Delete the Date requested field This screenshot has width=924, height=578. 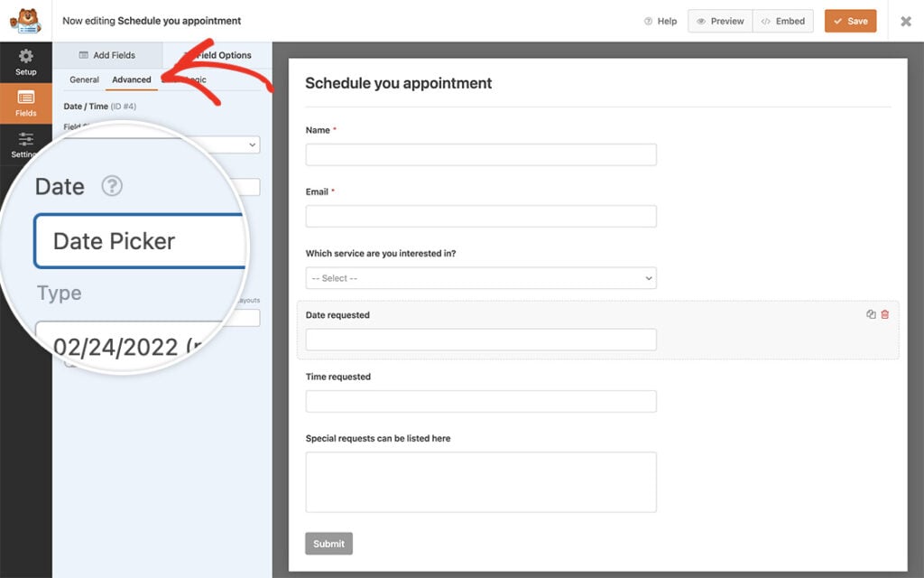[x=884, y=313]
